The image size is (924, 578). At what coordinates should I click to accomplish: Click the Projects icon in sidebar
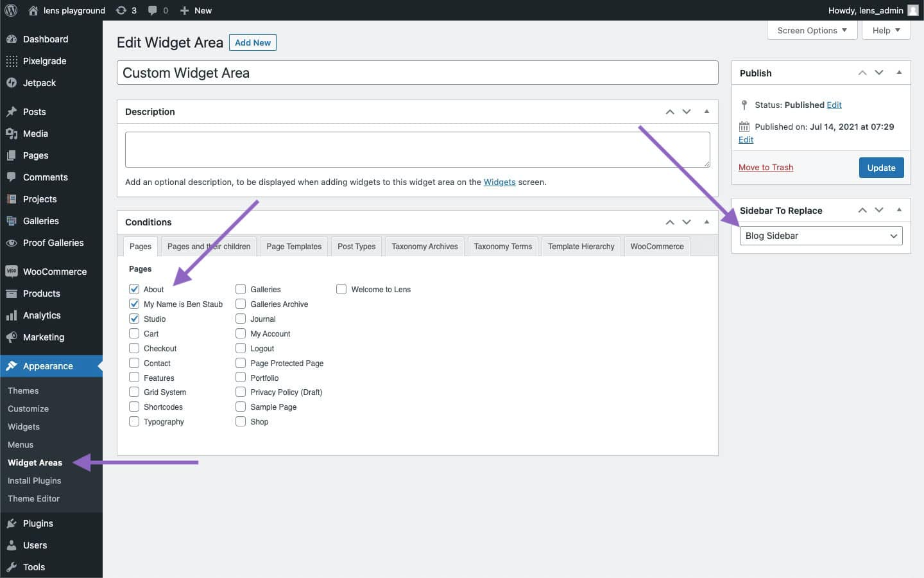(11, 199)
